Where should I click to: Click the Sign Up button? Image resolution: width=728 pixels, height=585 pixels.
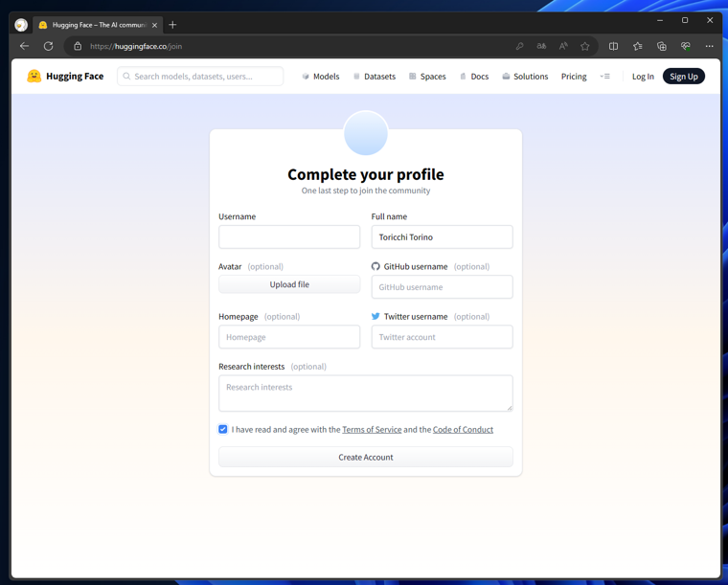coord(683,76)
